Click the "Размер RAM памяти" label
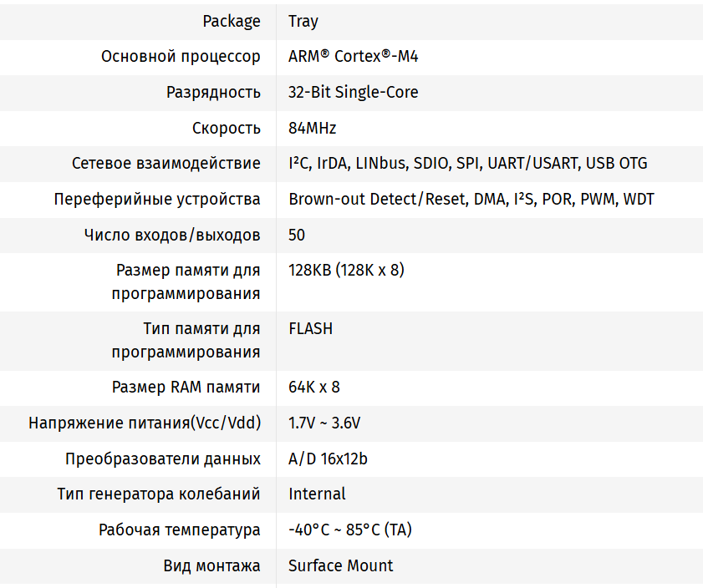 tap(186, 388)
